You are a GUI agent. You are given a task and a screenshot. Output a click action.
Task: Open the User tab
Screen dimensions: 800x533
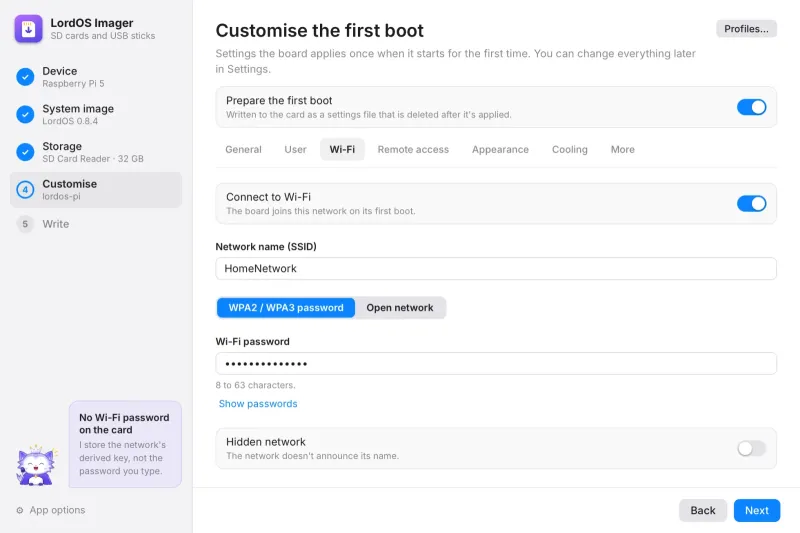295,149
